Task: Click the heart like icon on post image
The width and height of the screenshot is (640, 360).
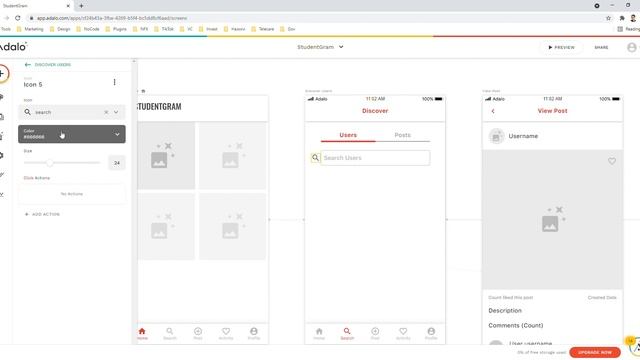Action: (612, 161)
